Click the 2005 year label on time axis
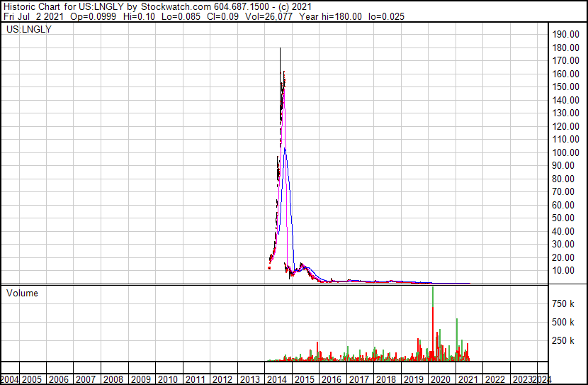Image resolution: width=588 pixels, height=385 pixels. point(31,380)
